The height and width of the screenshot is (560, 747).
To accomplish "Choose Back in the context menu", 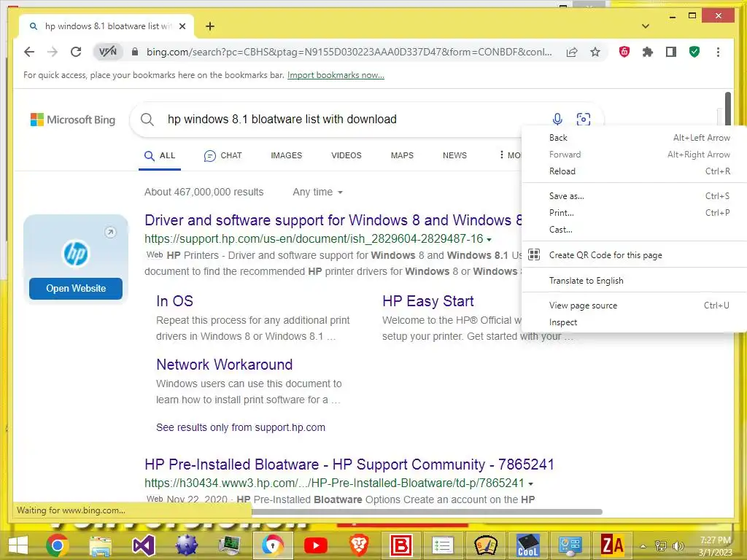I will [635, 138].
